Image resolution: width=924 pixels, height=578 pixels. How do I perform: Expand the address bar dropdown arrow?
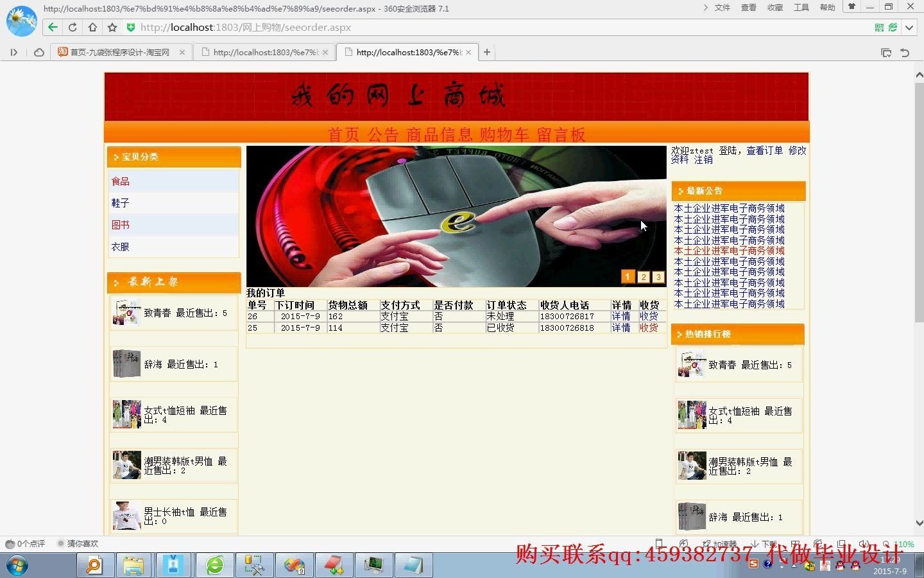(909, 28)
